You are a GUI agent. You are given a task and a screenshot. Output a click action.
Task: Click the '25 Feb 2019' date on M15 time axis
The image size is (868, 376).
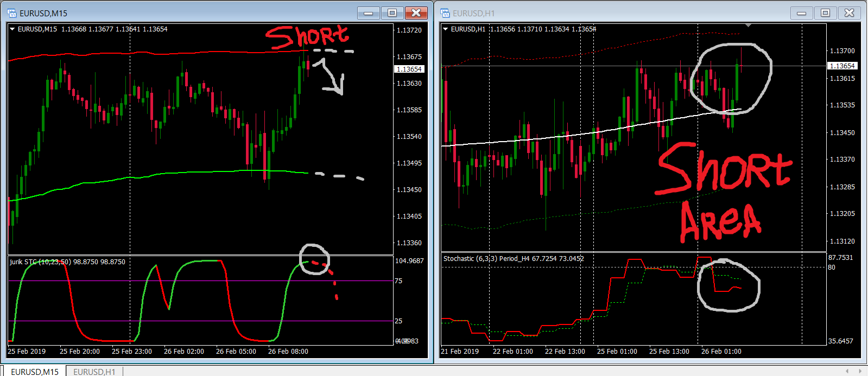(27, 352)
